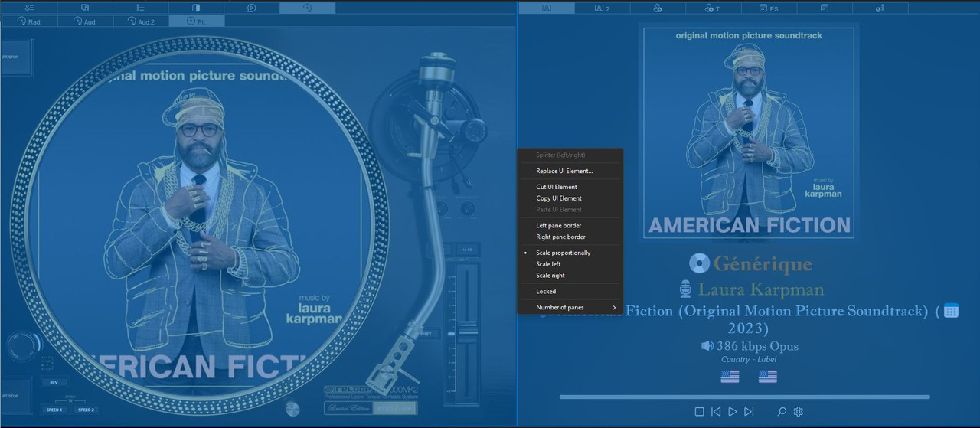The image size is (980, 428).
Task: Toggle the Locked option
Action: click(x=570, y=291)
